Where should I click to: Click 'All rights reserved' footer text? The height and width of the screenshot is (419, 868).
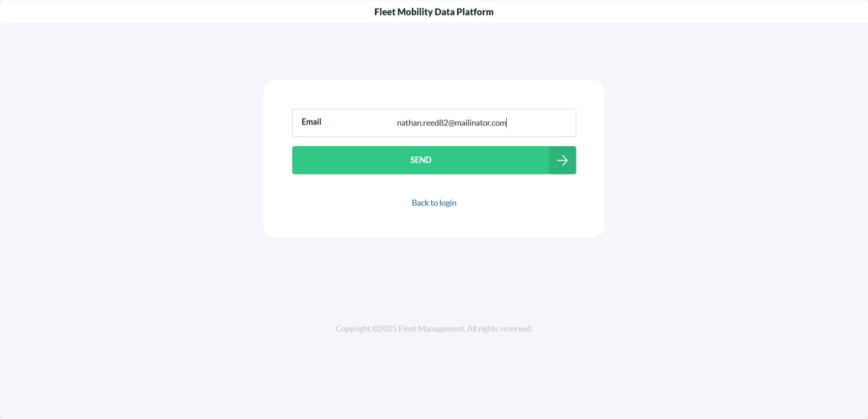(499, 329)
